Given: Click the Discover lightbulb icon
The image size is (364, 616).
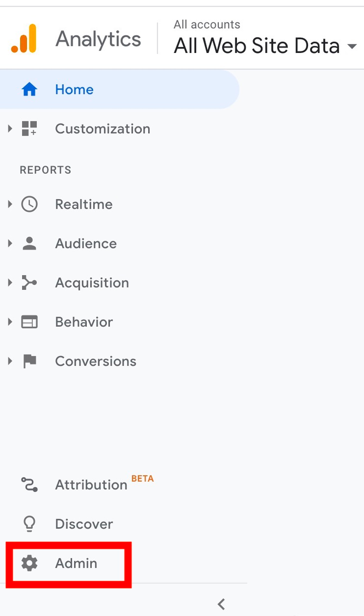Looking at the screenshot, I should (x=29, y=524).
